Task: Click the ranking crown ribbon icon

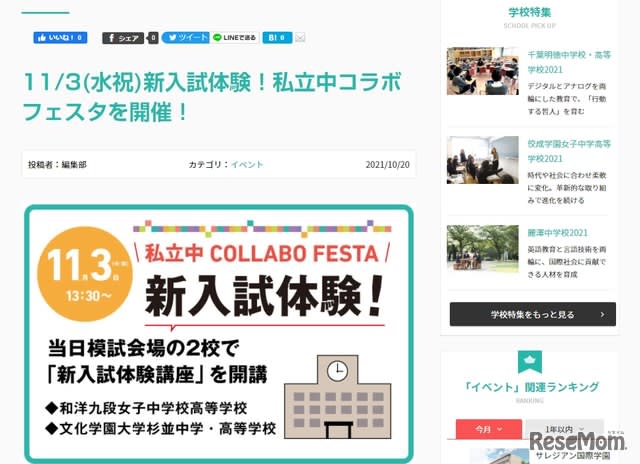Action: (x=530, y=362)
